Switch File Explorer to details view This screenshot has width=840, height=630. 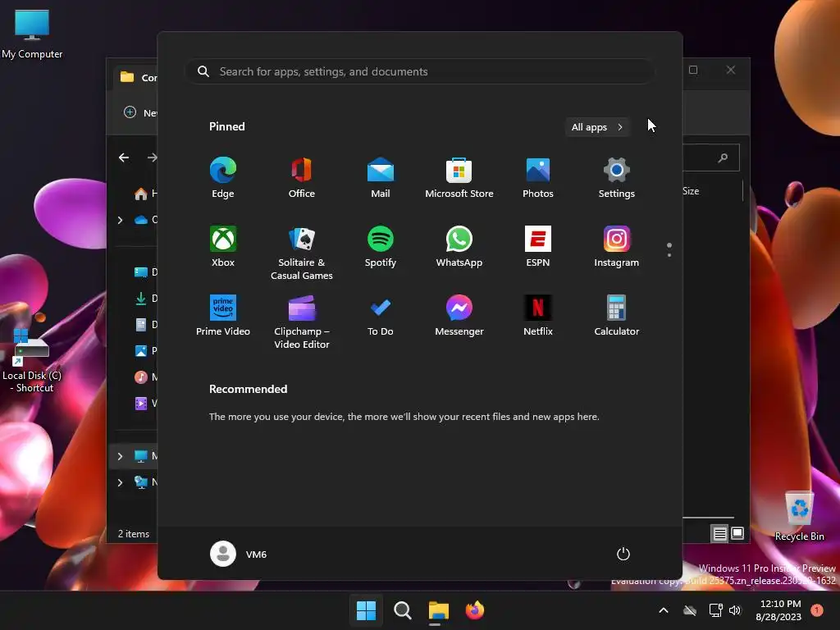pos(719,533)
